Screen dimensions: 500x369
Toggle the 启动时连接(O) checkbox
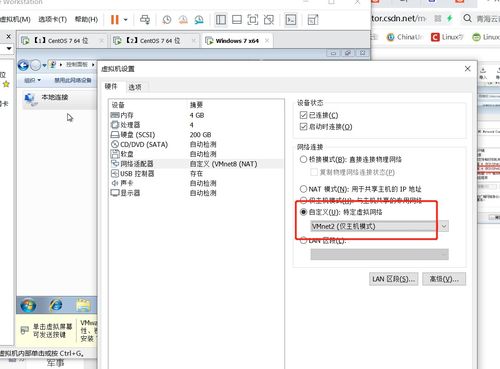click(x=303, y=127)
